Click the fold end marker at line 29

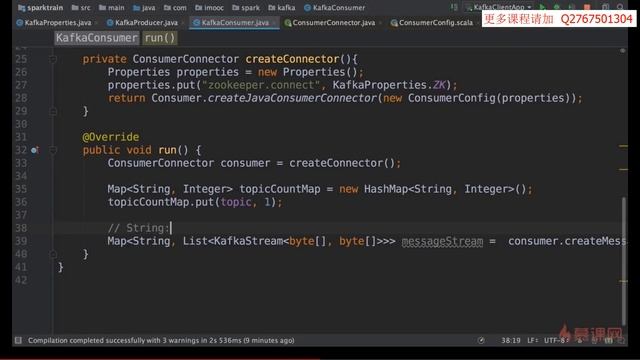coord(53,111)
